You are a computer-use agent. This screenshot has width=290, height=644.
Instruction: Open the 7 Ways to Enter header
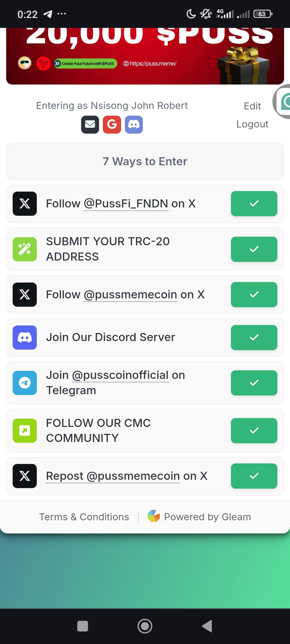pyautogui.click(x=145, y=162)
